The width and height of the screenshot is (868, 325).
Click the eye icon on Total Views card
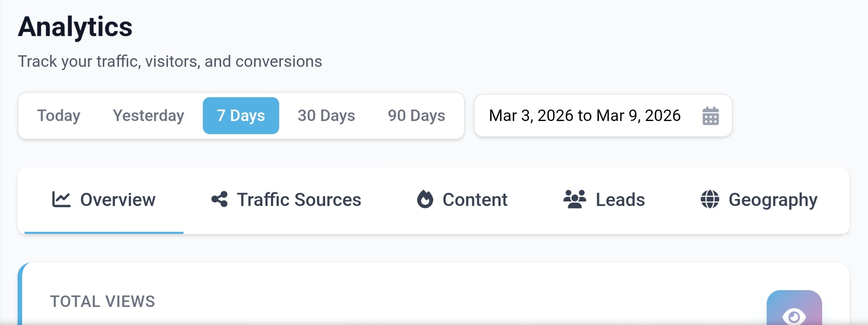coord(794,316)
